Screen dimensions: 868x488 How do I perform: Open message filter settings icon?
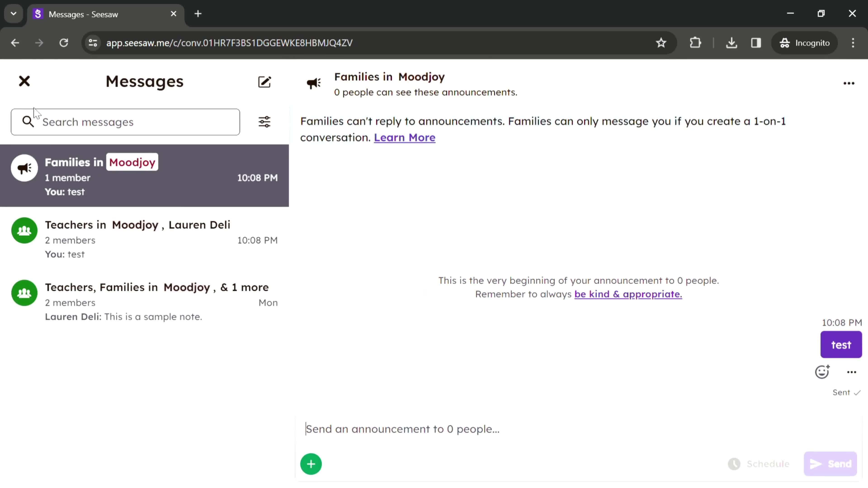click(264, 122)
